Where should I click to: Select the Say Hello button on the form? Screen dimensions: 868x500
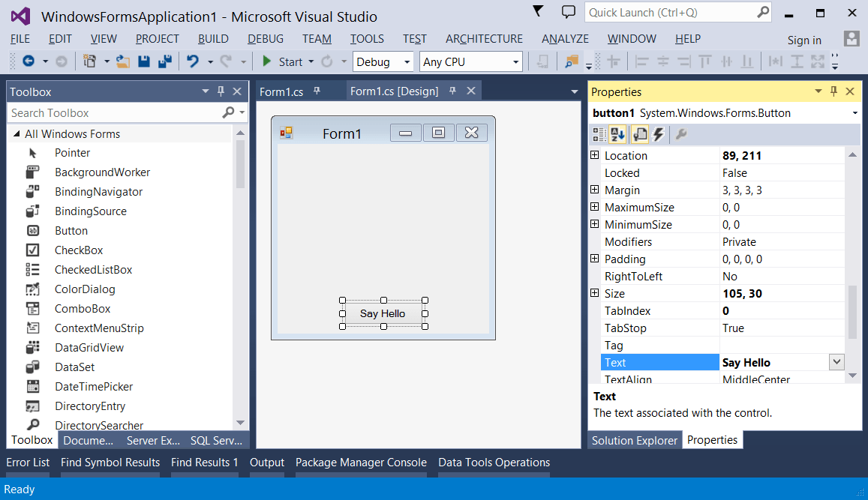click(383, 313)
